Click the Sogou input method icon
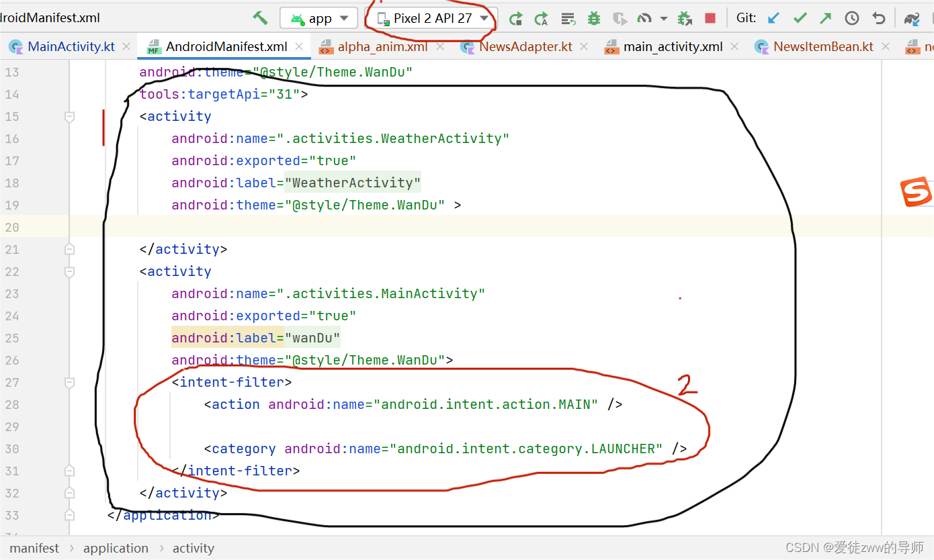934x560 pixels. click(917, 192)
